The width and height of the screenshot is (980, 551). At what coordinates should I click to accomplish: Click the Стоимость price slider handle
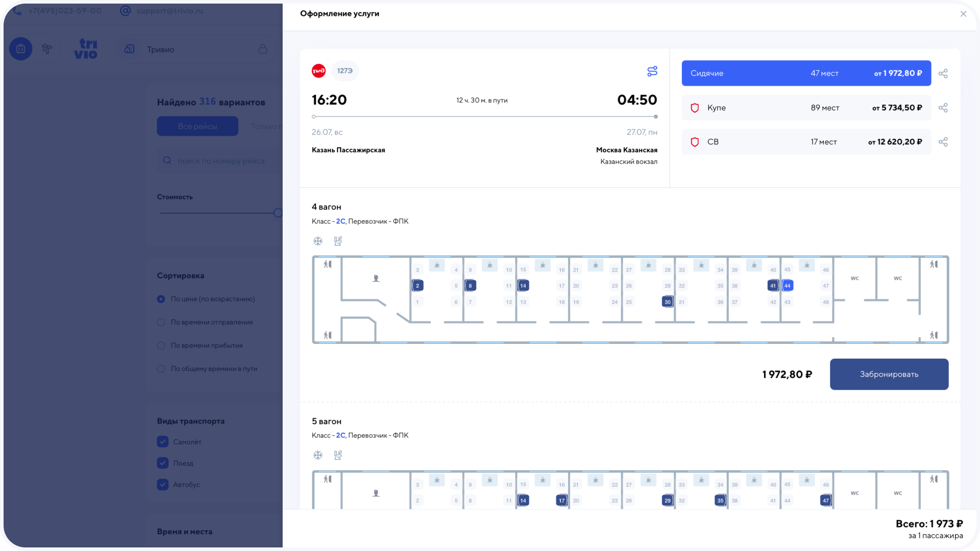point(278,213)
